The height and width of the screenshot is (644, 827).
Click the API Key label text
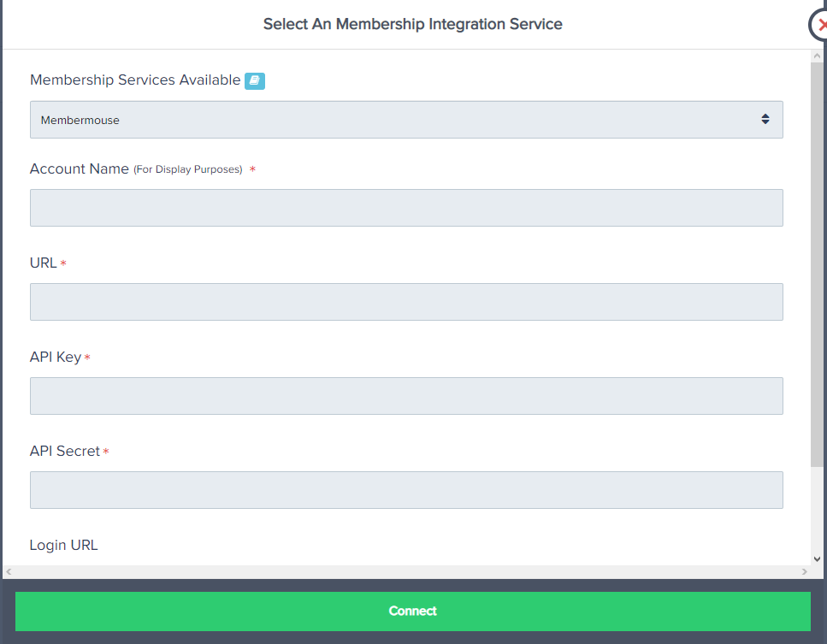point(56,357)
